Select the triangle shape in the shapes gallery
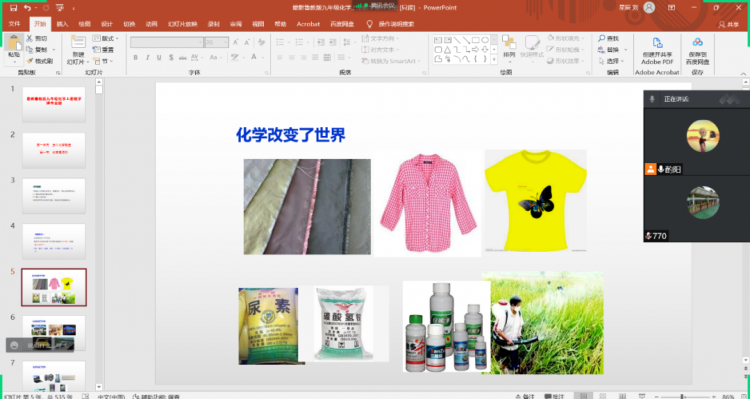Image resolution: width=750 pixels, height=399 pixels. point(447,50)
